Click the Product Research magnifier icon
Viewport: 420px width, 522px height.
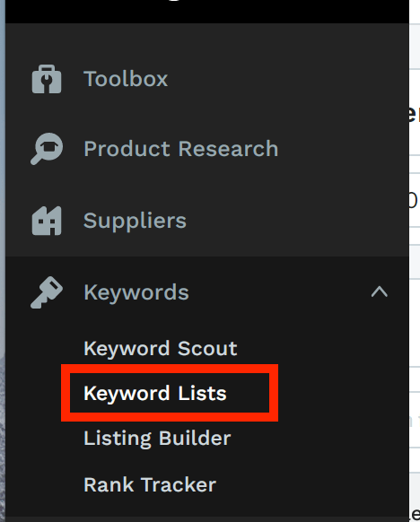pos(47,149)
